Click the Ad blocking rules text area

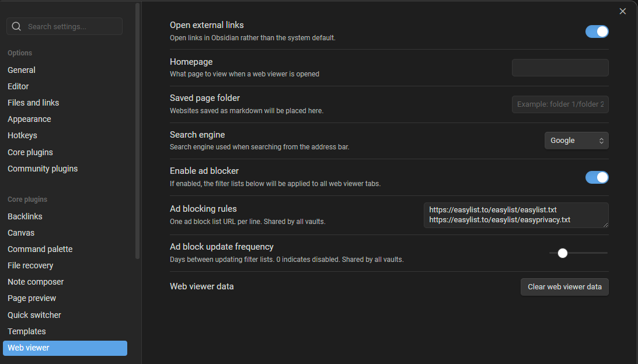[x=515, y=215]
